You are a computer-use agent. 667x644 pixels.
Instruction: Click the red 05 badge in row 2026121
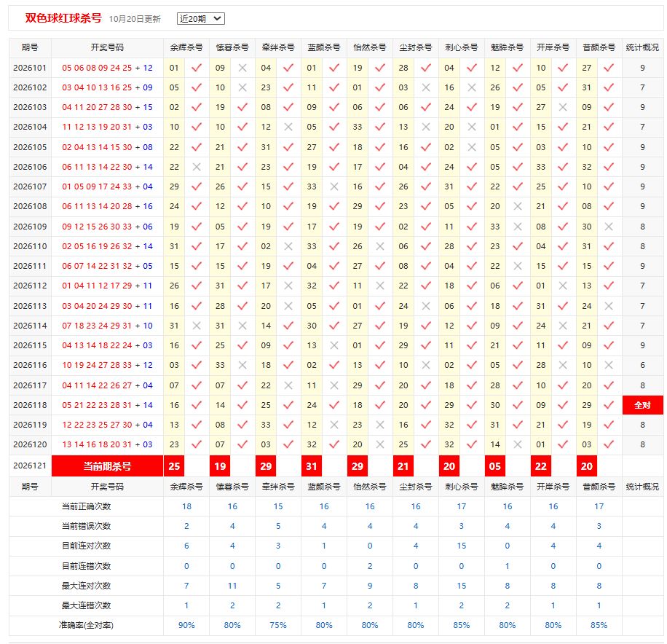[495, 466]
